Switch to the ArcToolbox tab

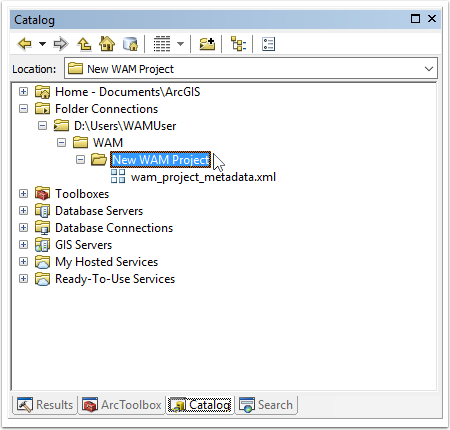[122, 405]
